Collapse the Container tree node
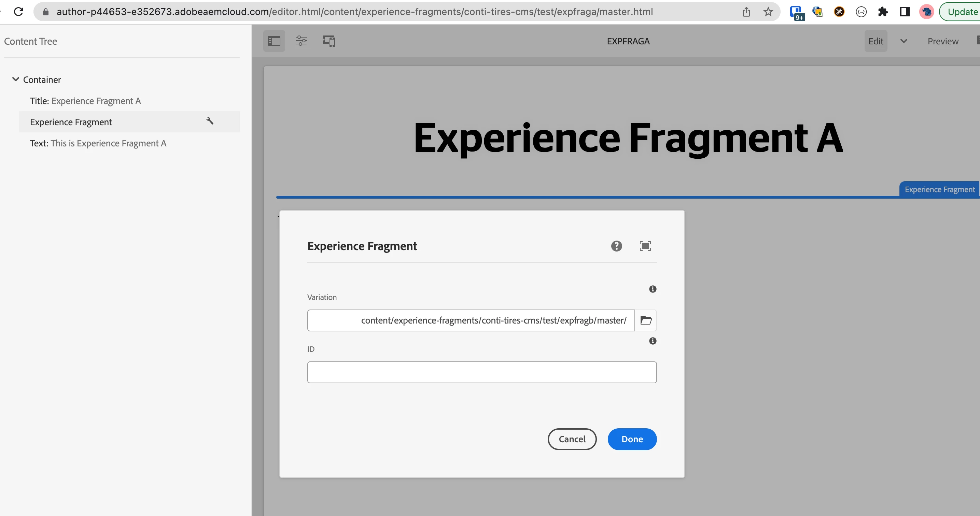The width and height of the screenshot is (980, 516). tap(16, 80)
